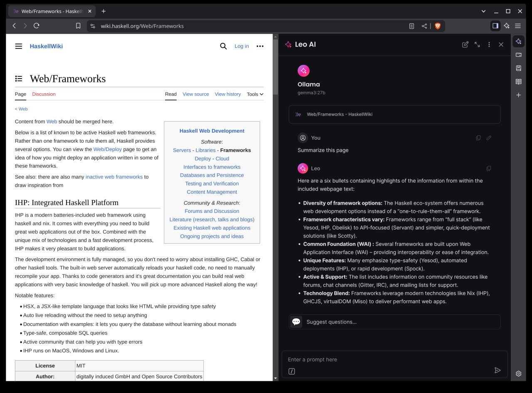532x393 pixels.
Task: Open the Bookmarks sidebar icon
Action: tap(518, 68)
